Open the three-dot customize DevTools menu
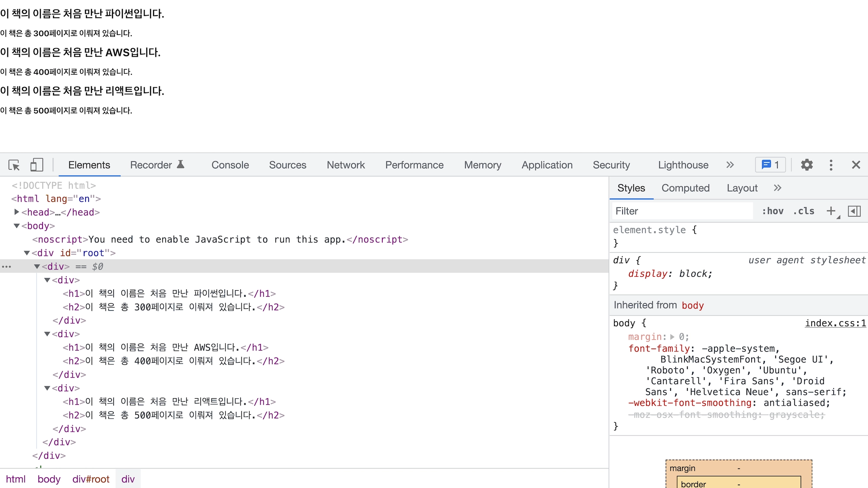The image size is (868, 488). coord(831,165)
